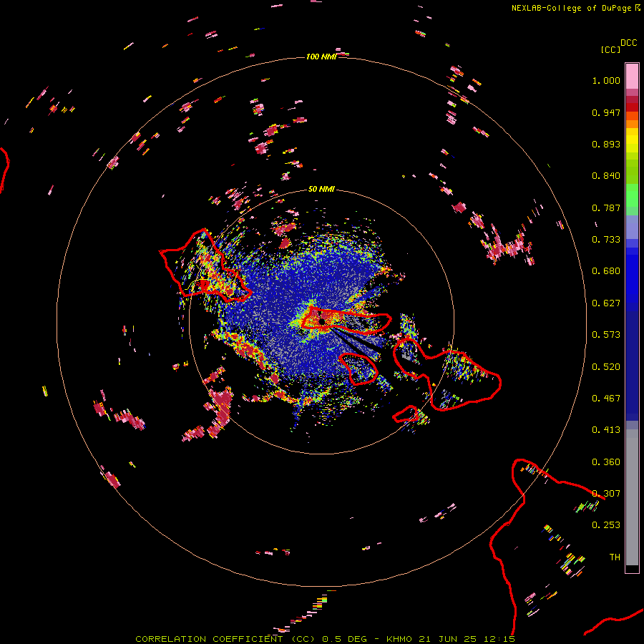Click the NEXLAB-College of DuPage credit text
Screen dimensions: 644x644
click(572, 8)
